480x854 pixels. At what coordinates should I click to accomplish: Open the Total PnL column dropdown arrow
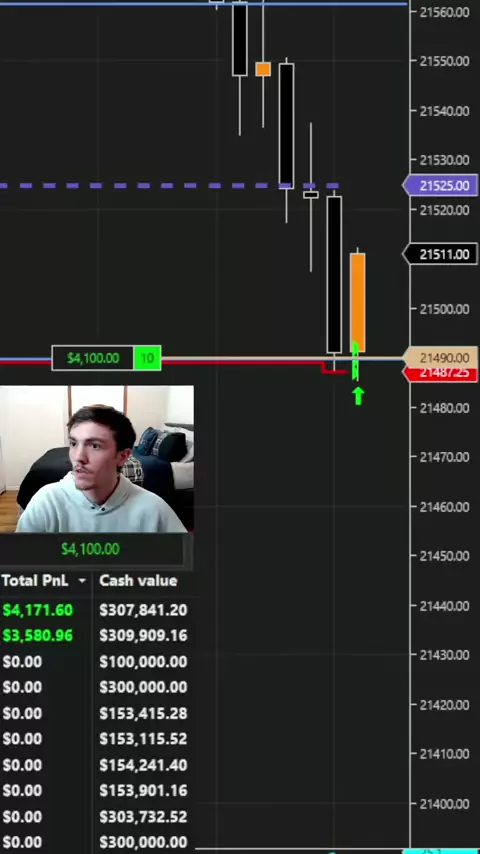point(82,581)
